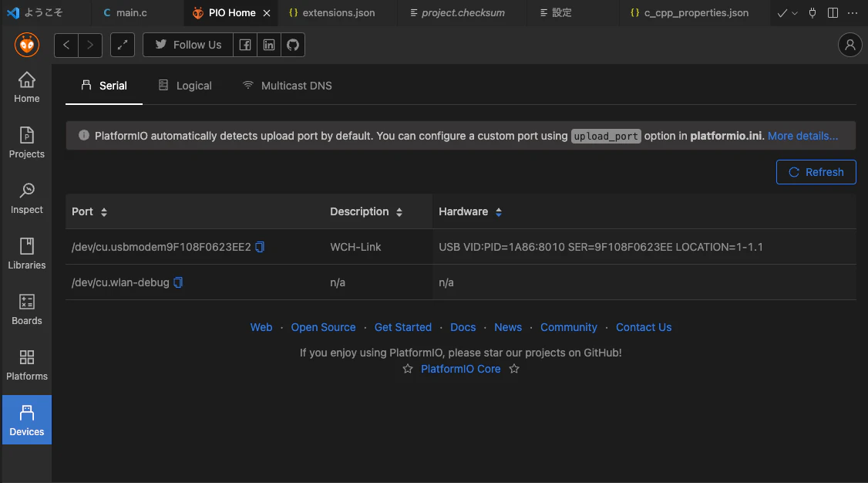Open the checkmark build dropdown arrow

(x=795, y=13)
